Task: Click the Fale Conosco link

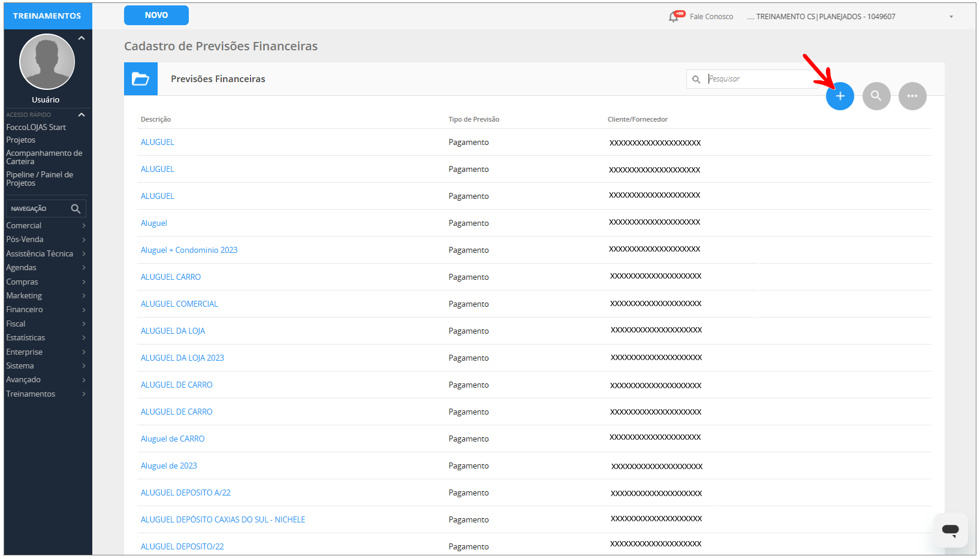Action: (x=711, y=17)
